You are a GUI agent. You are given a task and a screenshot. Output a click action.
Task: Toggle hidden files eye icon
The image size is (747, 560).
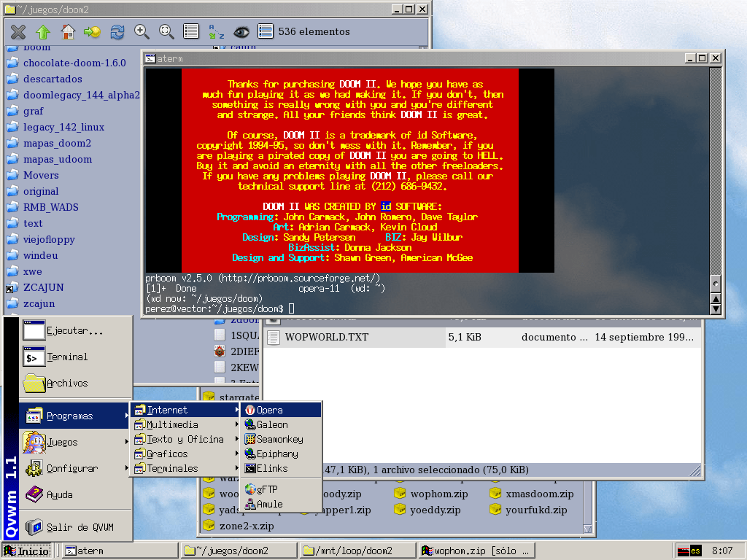pos(241,32)
